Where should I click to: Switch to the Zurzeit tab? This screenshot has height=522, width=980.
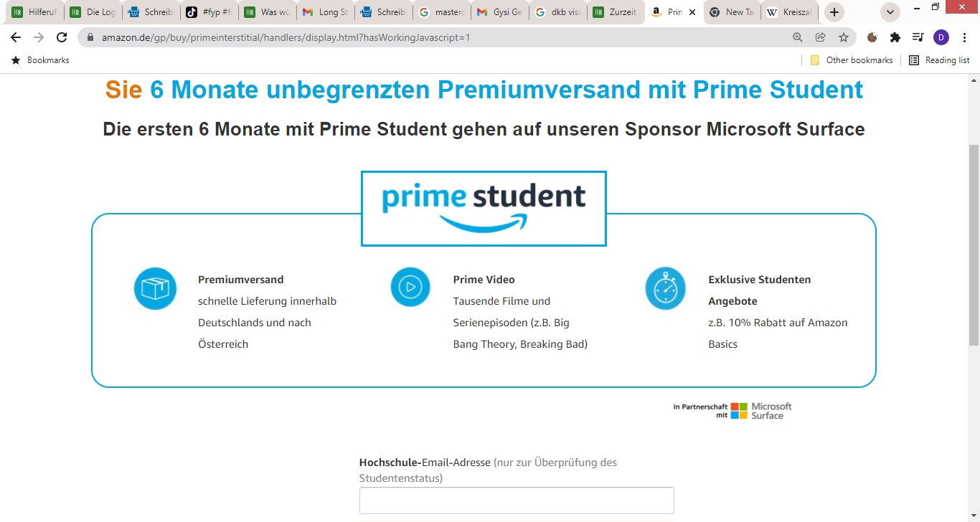tap(616, 12)
